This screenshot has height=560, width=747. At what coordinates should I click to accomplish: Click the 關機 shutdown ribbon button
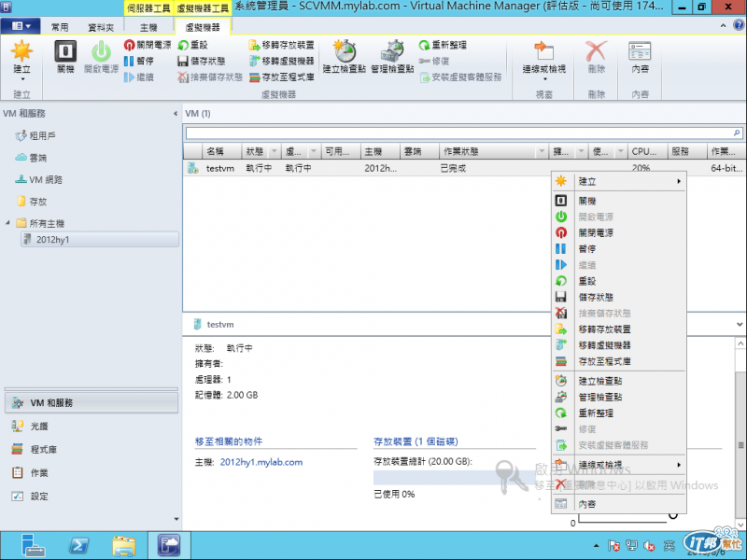pyautogui.click(x=65, y=57)
